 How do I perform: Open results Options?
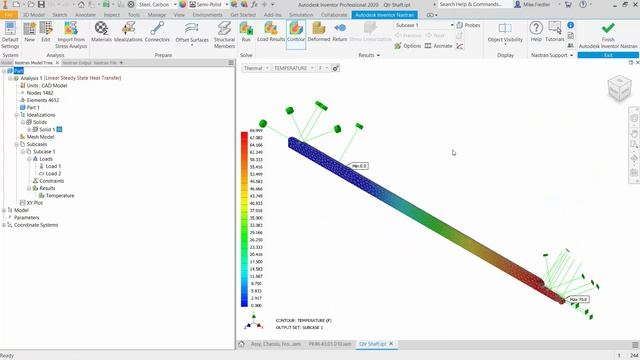point(407,46)
